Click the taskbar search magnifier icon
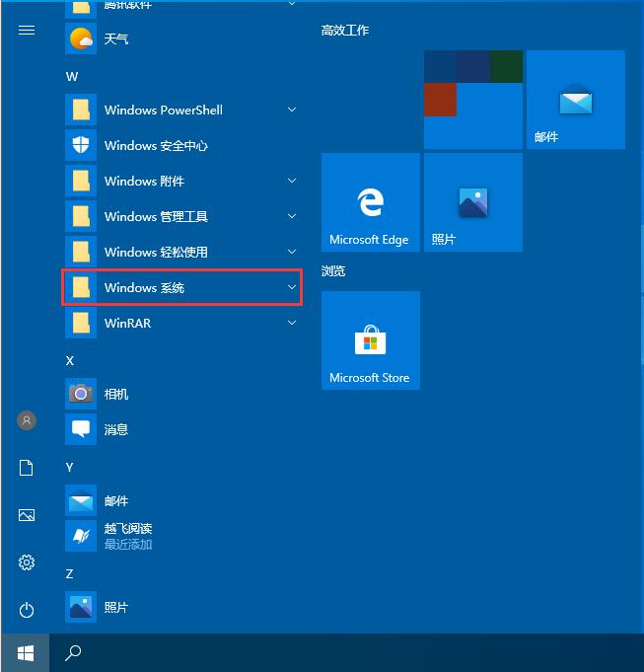The width and height of the screenshot is (644, 672). (x=73, y=653)
